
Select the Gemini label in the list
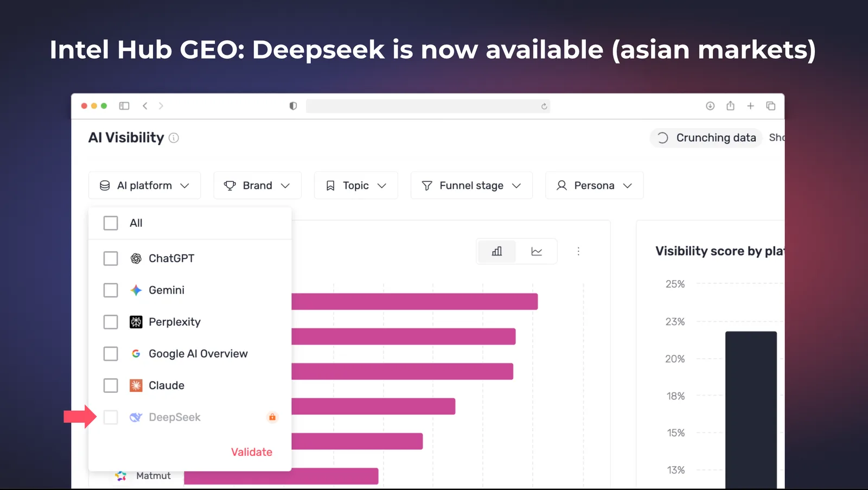coord(167,290)
